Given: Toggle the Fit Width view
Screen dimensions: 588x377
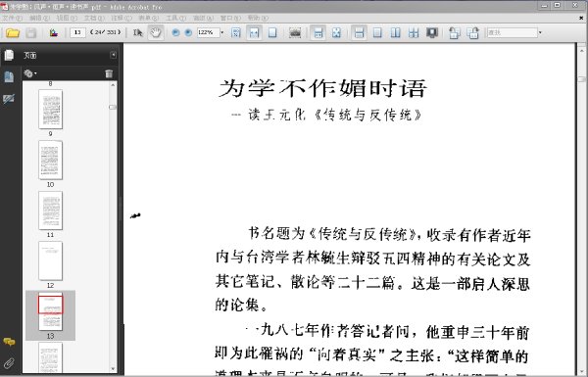Looking at the screenshot, I should [254, 33].
